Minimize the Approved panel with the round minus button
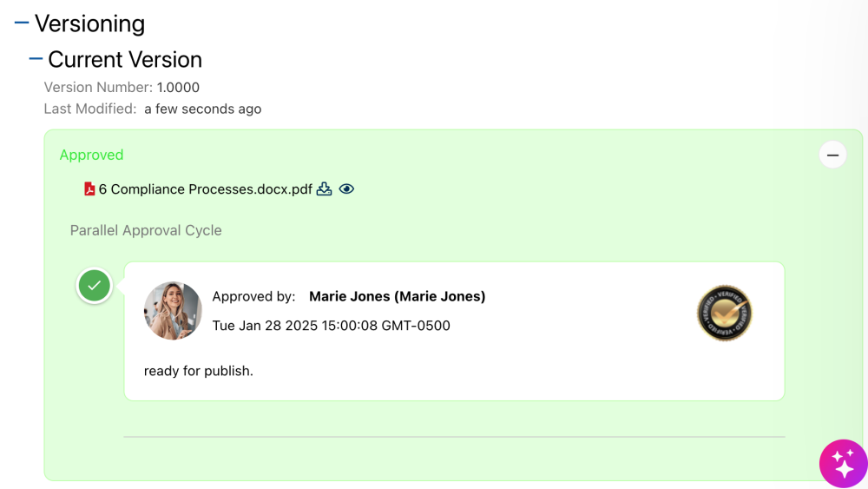Viewport: 868px width, 489px height. coord(832,155)
